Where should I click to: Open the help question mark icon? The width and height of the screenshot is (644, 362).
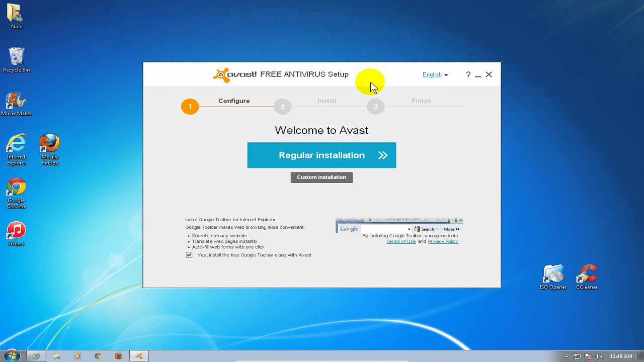(468, 74)
